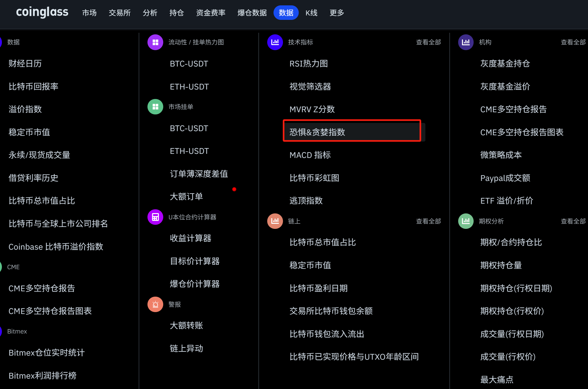Screen dimensions: 588x389
Task: Open the 市场 menu
Action: [89, 13]
